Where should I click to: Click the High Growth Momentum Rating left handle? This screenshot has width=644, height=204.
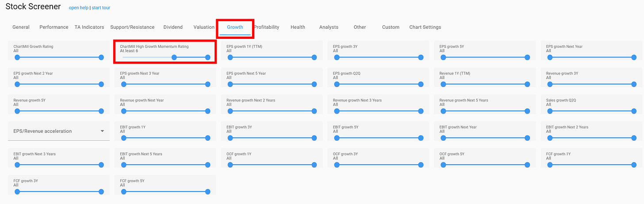pyautogui.click(x=174, y=58)
